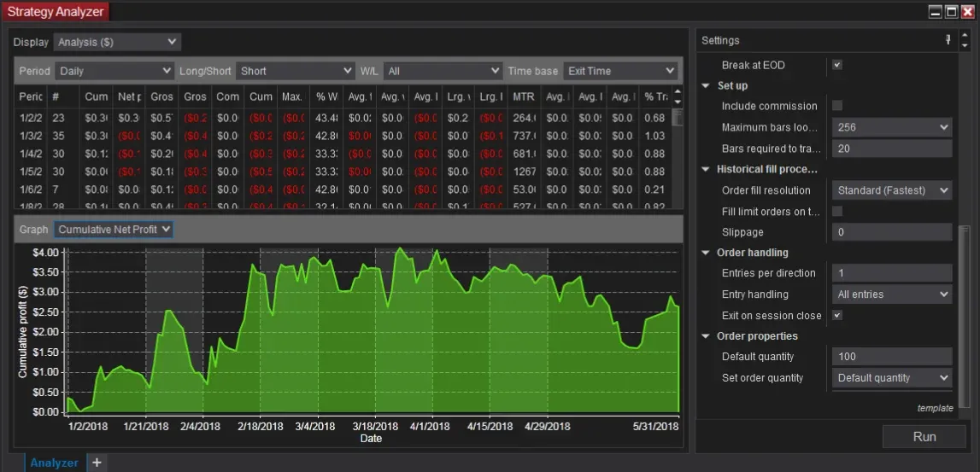This screenshot has height=472, width=980.
Task: Add a new tab with plus icon
Action: point(97,463)
